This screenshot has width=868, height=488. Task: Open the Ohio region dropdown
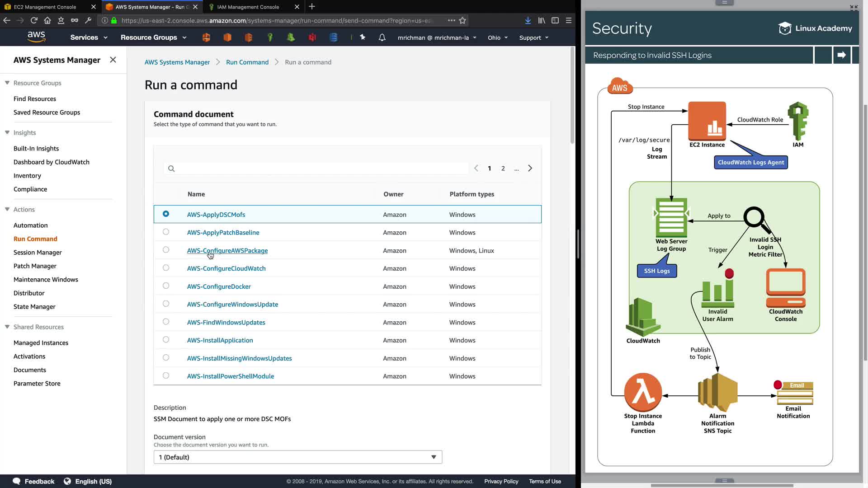pos(497,38)
